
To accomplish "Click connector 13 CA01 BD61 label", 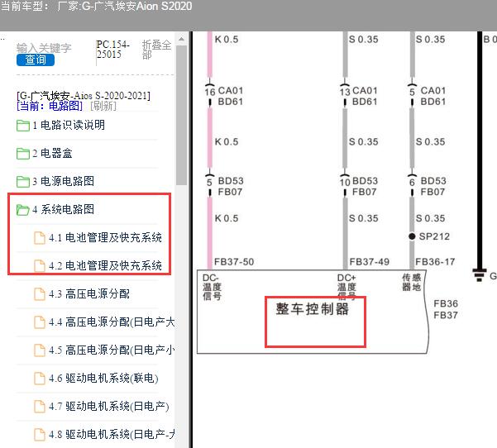I will click(x=359, y=96).
